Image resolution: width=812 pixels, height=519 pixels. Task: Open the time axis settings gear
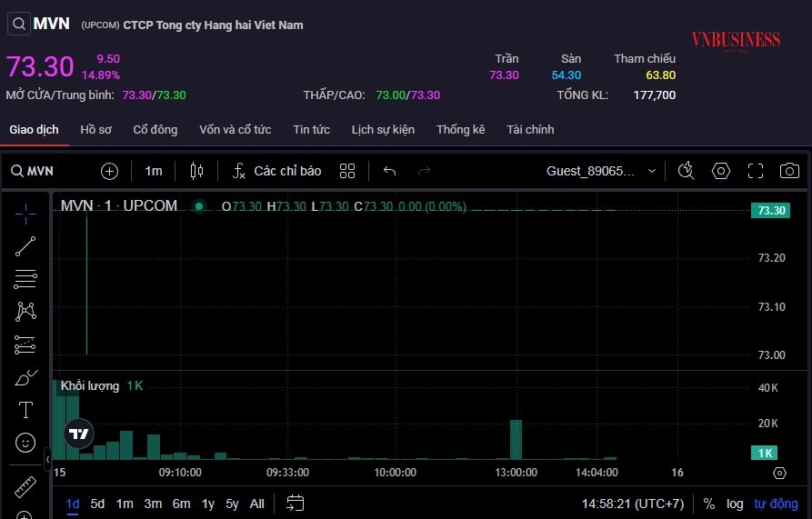pos(779,473)
